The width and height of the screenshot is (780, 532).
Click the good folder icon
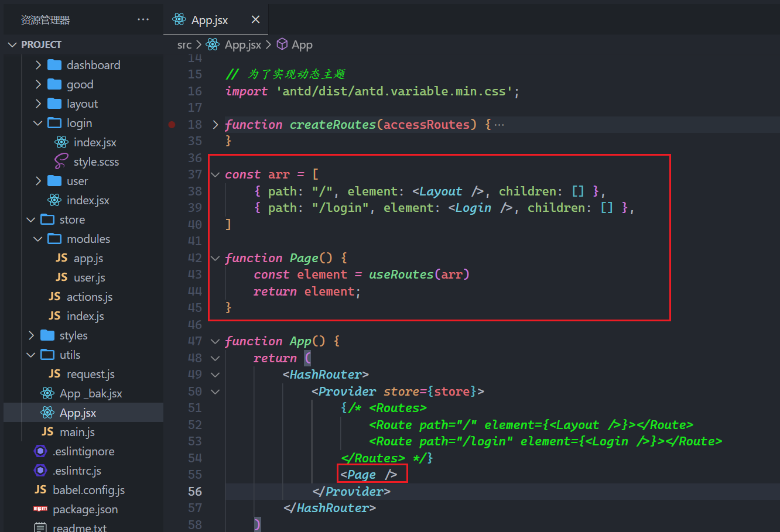54,84
